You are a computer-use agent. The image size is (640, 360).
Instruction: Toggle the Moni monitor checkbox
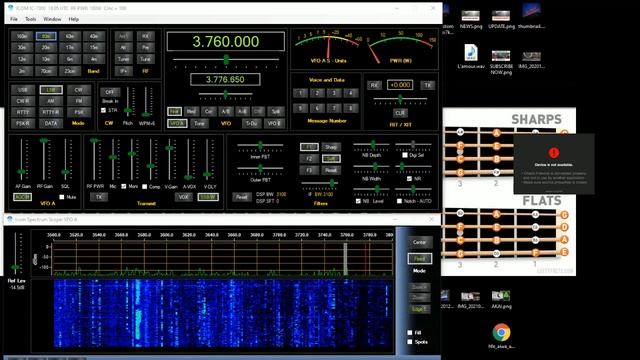124,187
